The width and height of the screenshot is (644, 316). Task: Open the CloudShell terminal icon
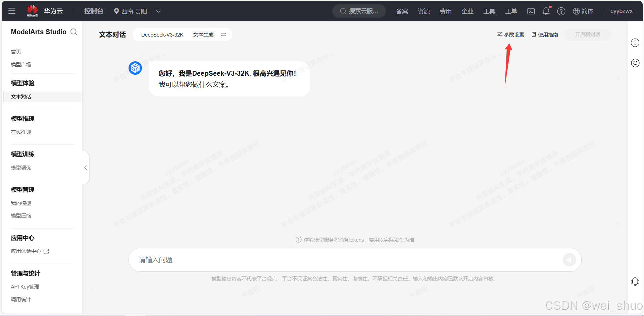(531, 11)
